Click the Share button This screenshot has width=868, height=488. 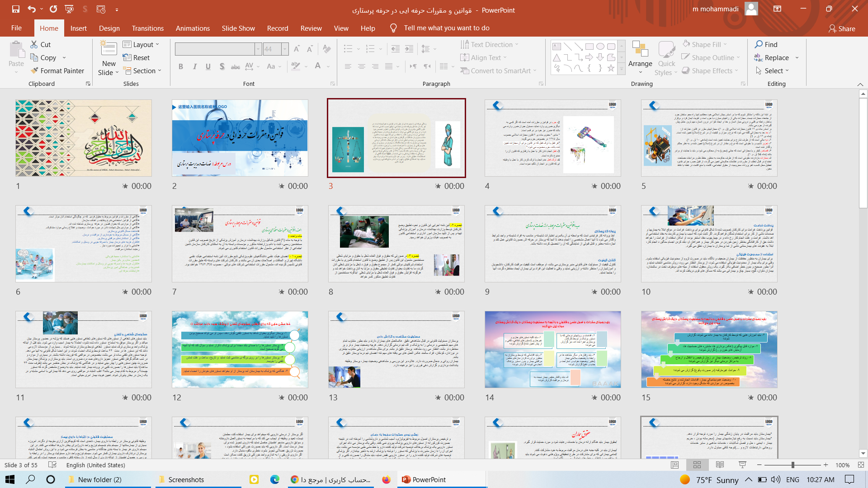(842, 28)
